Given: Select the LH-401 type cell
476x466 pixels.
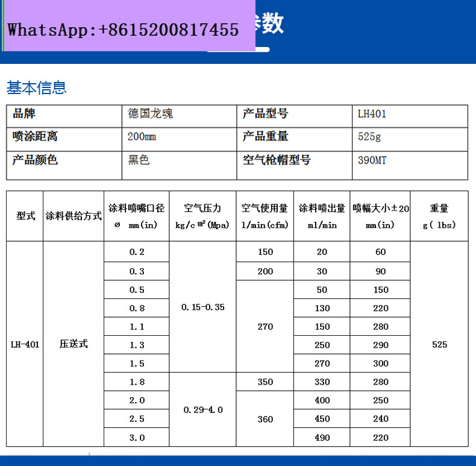Looking at the screenshot, I should tap(25, 344).
